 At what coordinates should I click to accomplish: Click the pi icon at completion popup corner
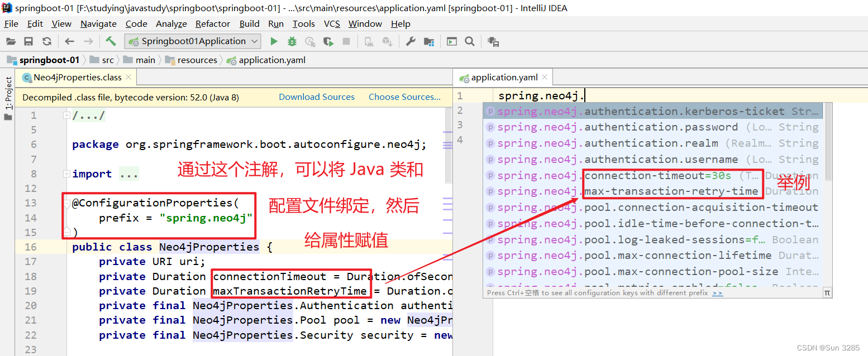pyautogui.click(x=827, y=292)
